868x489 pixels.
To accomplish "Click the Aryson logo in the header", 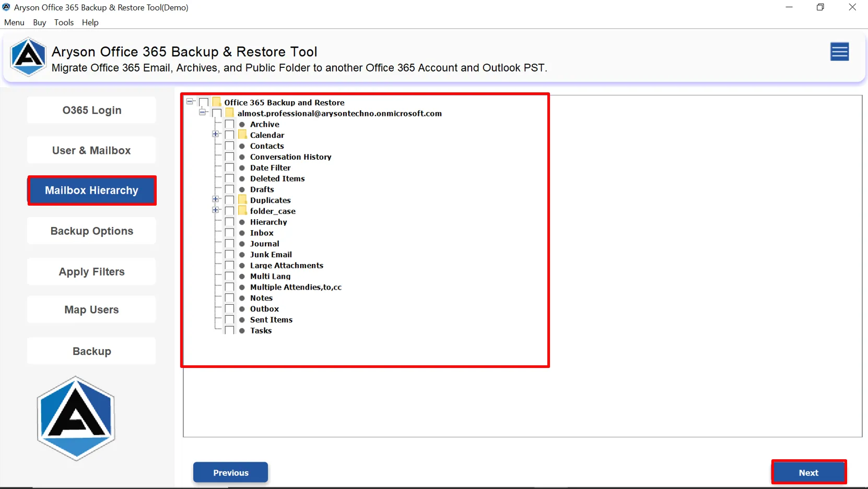I will point(28,57).
